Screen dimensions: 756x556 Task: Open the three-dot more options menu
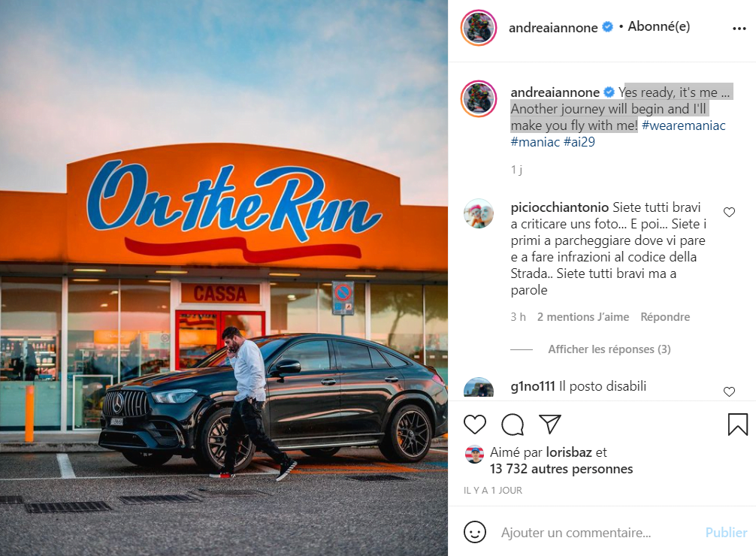pyautogui.click(x=739, y=29)
